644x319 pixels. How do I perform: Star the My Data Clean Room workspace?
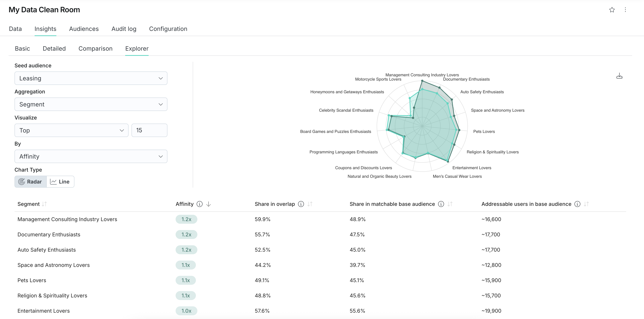pos(612,10)
